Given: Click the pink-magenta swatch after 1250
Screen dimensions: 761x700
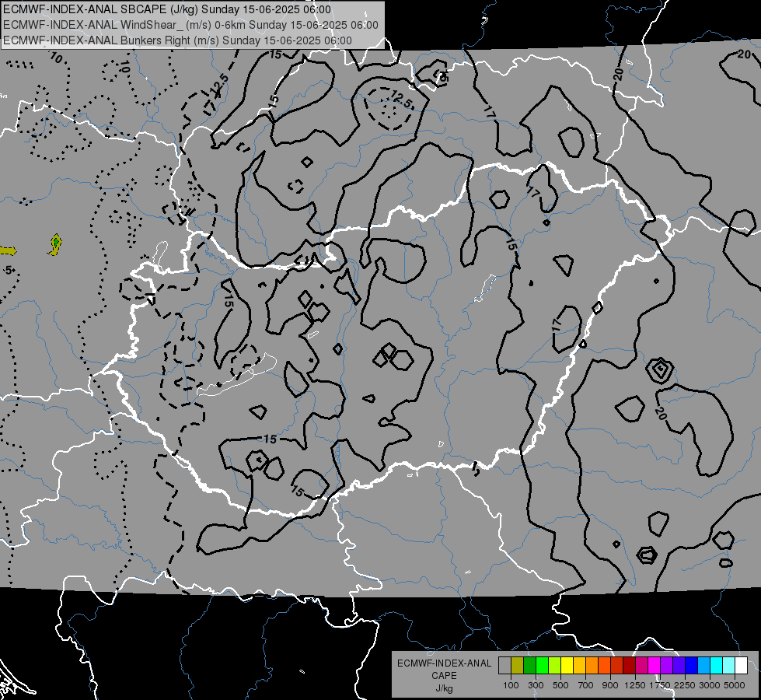Looking at the screenshot, I should click(x=641, y=666).
